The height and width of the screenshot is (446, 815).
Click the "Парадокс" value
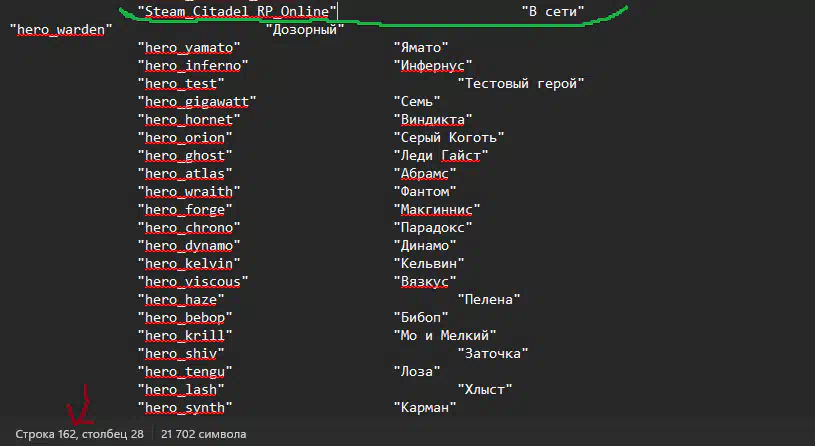tap(433, 228)
